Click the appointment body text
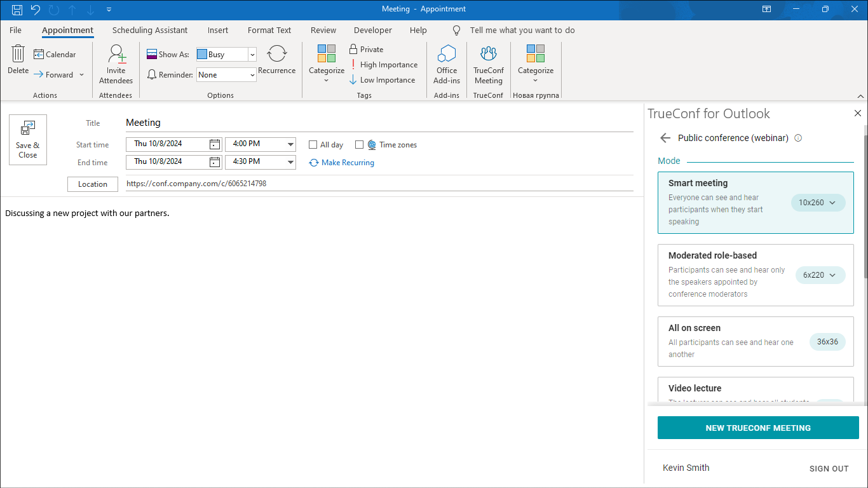Viewport: 868px width, 488px height. 87,213
